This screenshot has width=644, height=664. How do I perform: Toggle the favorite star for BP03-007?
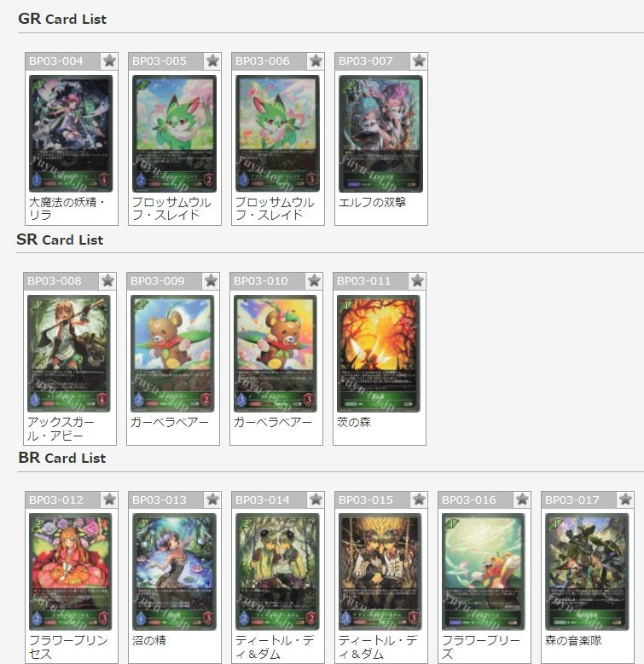[419, 61]
